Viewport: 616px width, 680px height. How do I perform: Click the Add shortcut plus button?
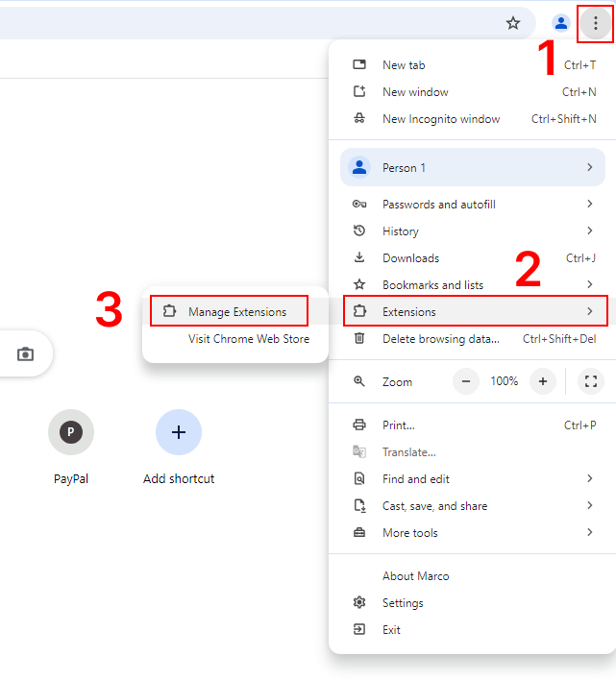pyautogui.click(x=179, y=432)
